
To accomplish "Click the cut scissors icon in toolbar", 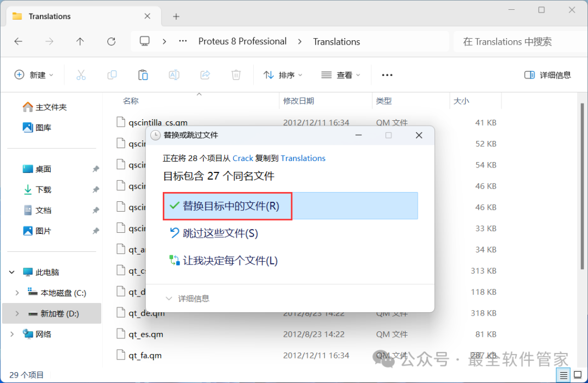I will tap(81, 75).
